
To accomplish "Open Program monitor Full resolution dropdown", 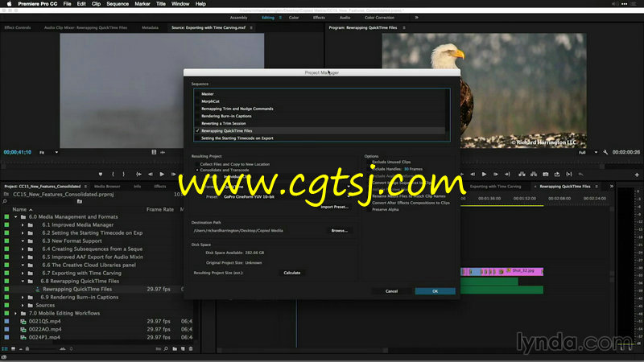I will (588, 152).
